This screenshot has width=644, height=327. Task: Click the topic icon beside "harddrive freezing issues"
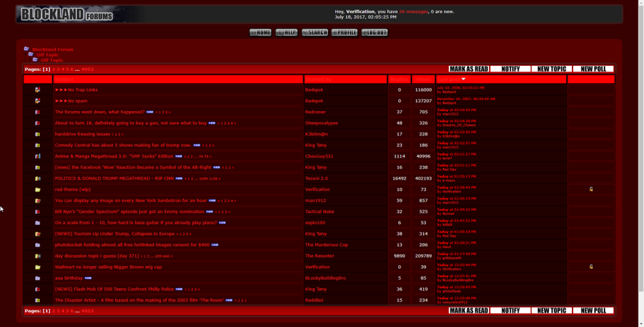click(37, 134)
